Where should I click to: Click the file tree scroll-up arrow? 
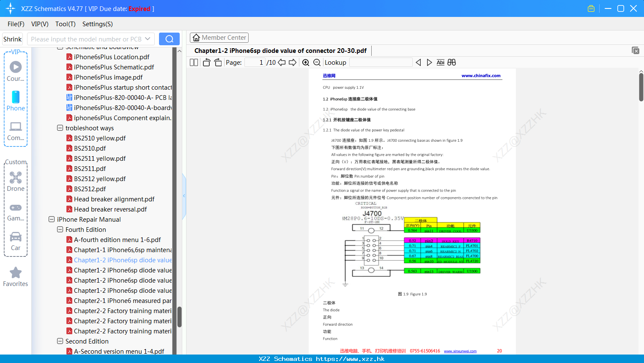pyautogui.click(x=179, y=51)
